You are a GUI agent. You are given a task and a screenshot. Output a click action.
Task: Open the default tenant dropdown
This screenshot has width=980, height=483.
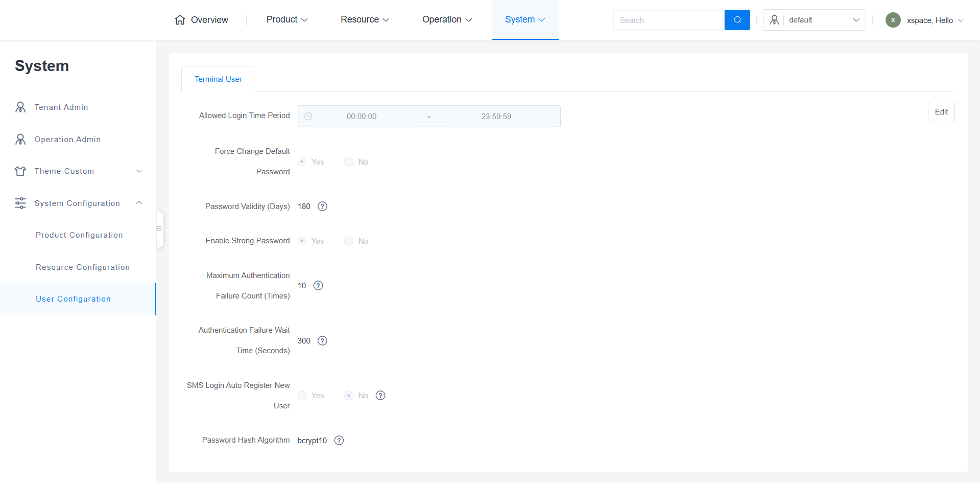pyautogui.click(x=814, y=20)
